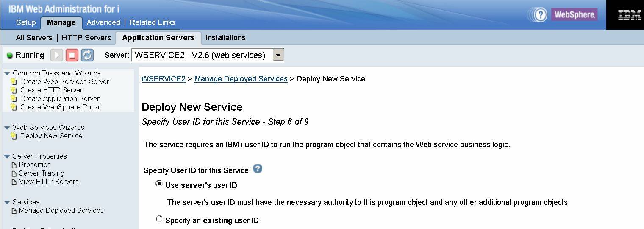
Task: Click the Manage Deployed Services document icon
Action: (14, 211)
